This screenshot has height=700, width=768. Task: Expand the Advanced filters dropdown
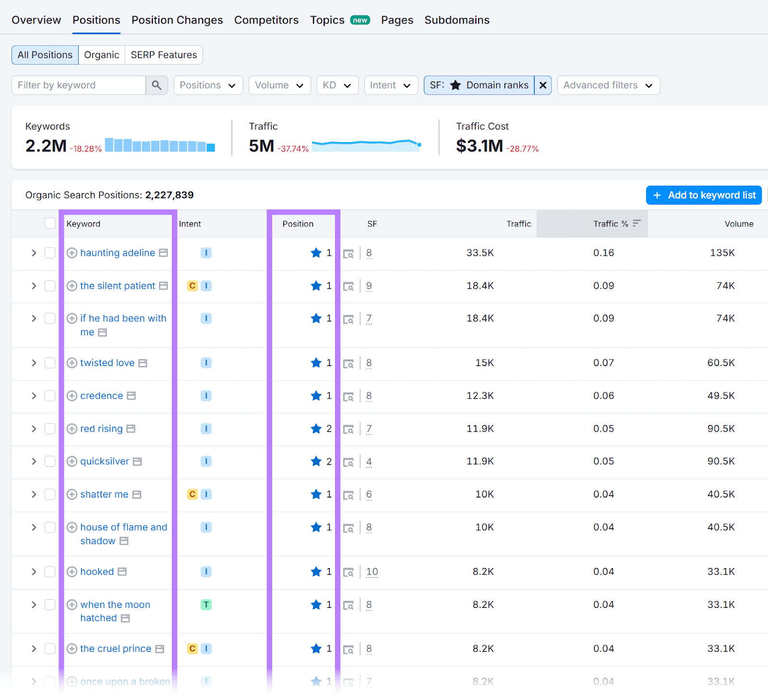pos(608,85)
